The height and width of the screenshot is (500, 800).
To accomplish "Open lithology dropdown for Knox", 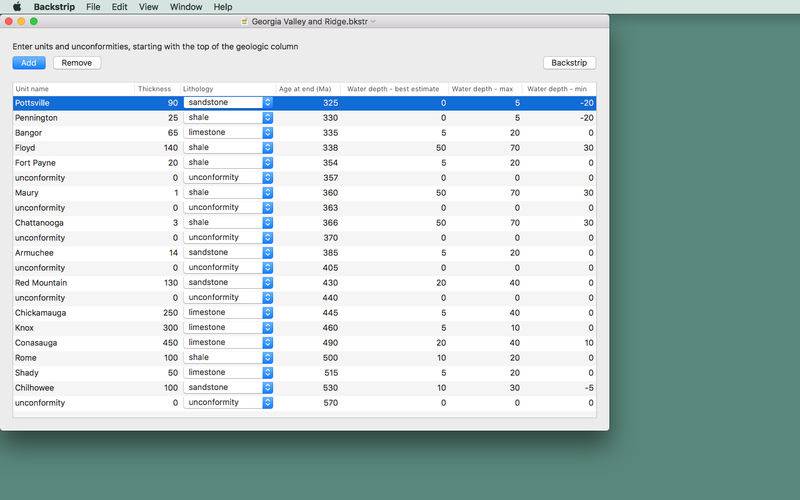I will pos(268,328).
